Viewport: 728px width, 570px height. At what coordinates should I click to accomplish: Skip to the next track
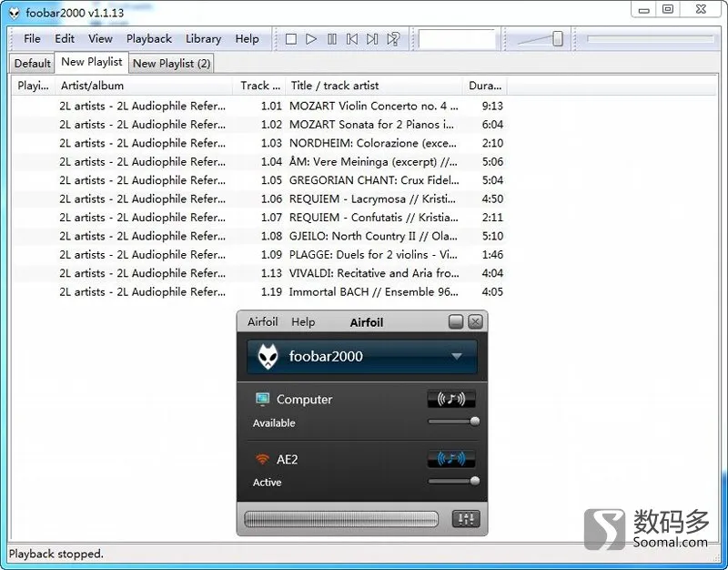pyautogui.click(x=372, y=39)
